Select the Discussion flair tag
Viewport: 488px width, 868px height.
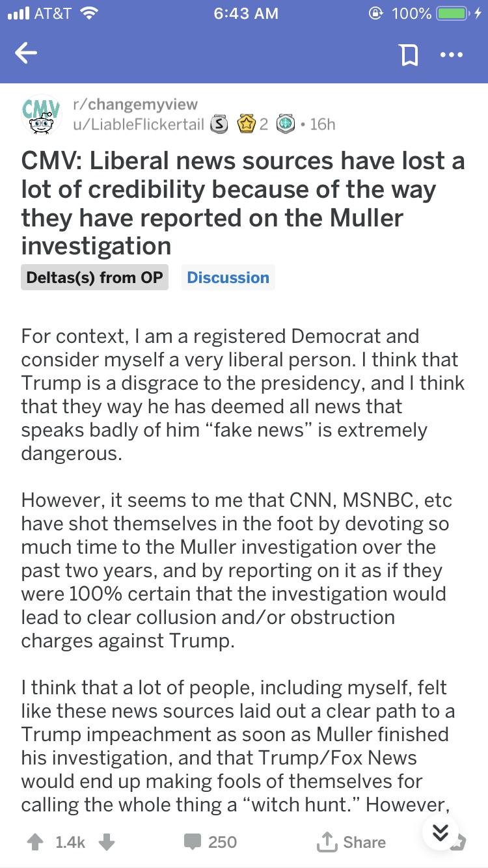tap(228, 277)
